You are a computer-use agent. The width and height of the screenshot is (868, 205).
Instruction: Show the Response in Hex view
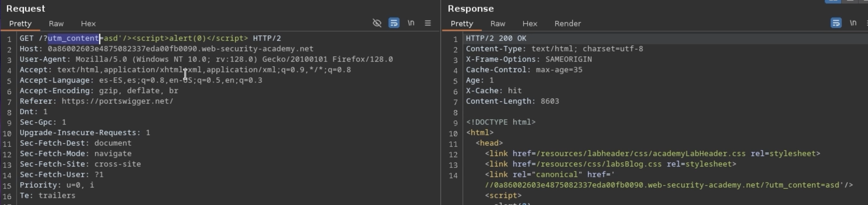pos(529,24)
